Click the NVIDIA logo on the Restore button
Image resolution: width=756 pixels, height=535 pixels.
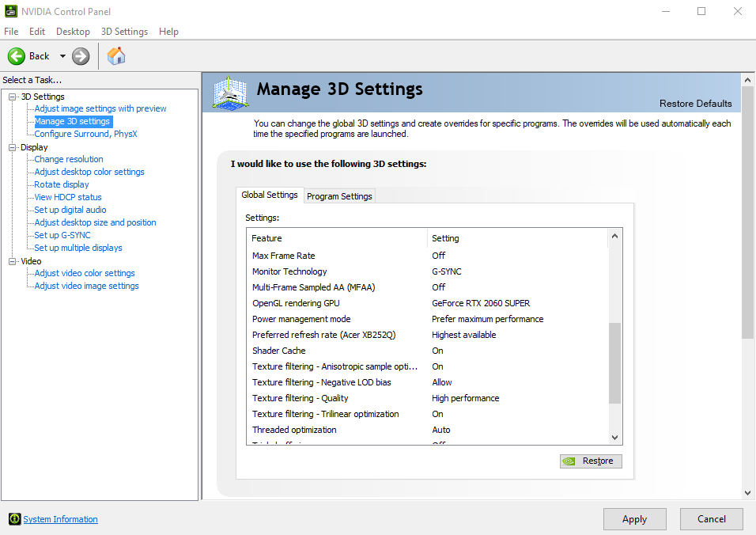[569, 461]
